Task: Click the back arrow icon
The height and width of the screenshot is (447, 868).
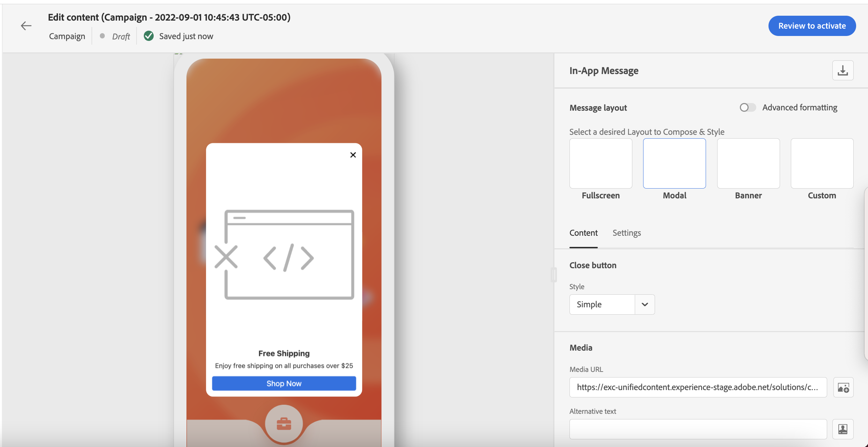Action: point(26,26)
